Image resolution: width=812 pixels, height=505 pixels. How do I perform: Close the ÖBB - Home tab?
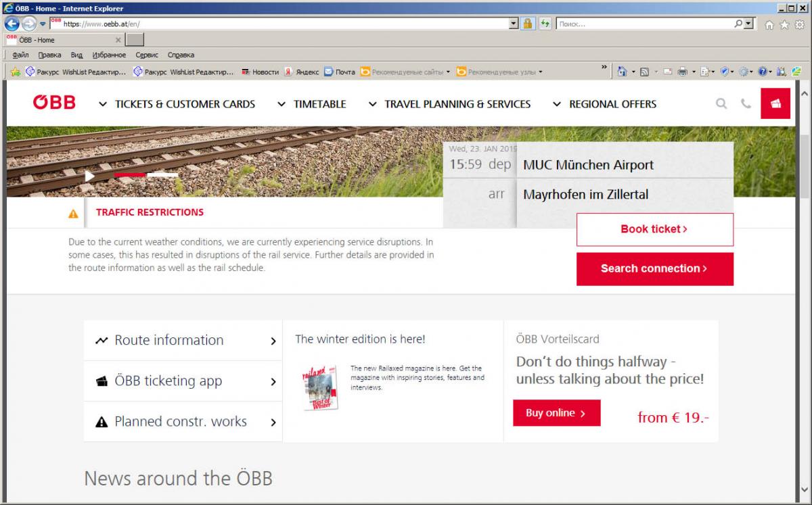118,40
